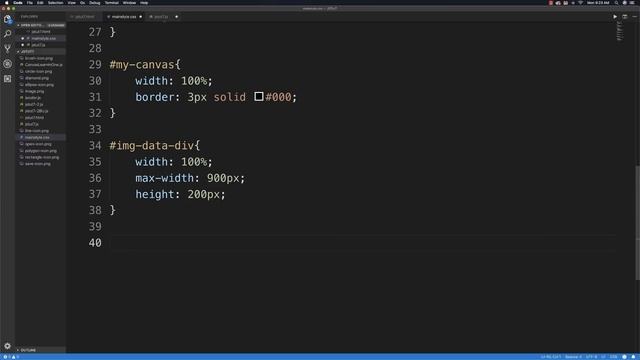Open the Manage gear icon
This screenshot has height=360, width=640.
pyautogui.click(x=7, y=346)
